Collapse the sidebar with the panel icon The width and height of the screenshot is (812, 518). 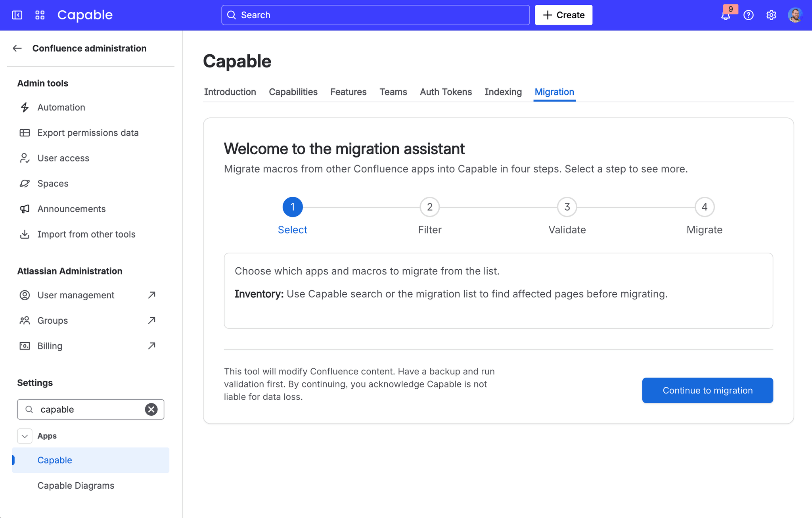(x=17, y=15)
